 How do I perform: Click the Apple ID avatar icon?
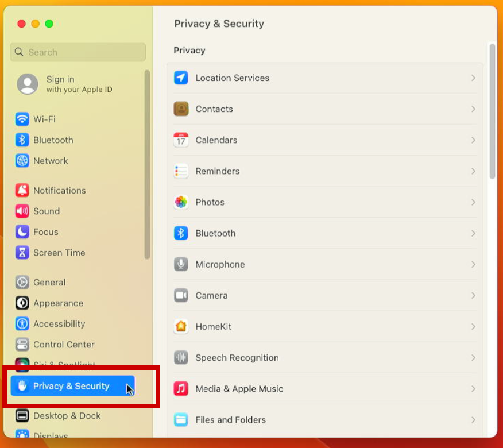click(27, 84)
